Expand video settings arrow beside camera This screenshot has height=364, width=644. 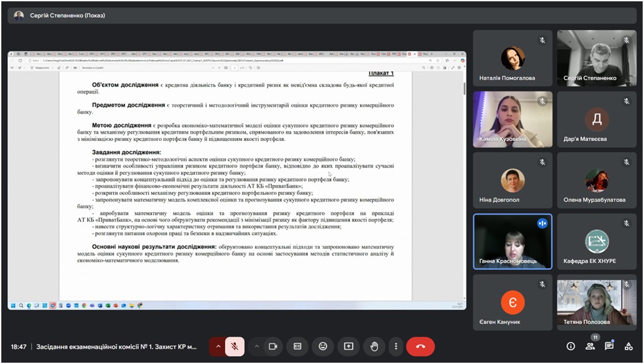[x=256, y=346]
